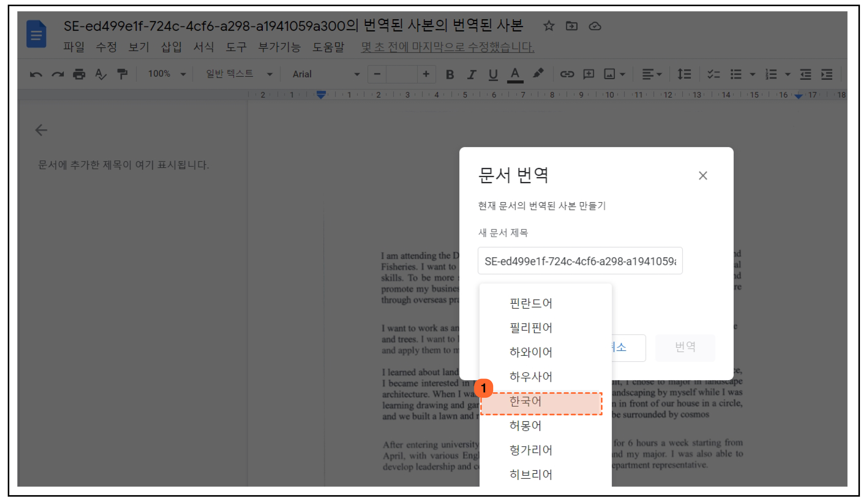Viewport: 868px width, 501px height.
Task: Toggle underline formatting button
Action: pos(493,74)
